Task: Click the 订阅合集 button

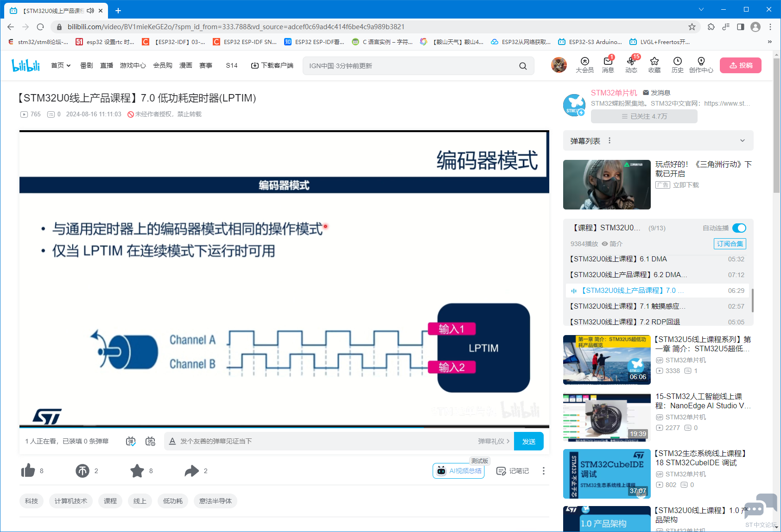Action: [730, 244]
